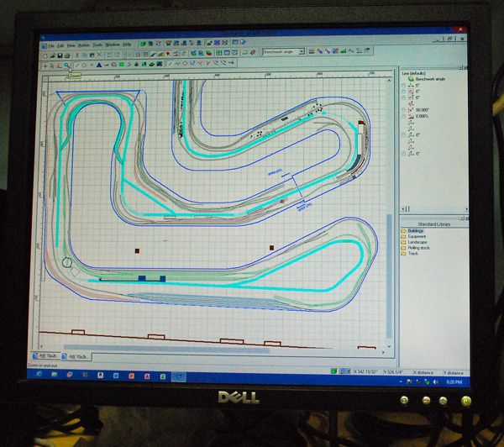Click the volume speaker tray icon

click(435, 381)
